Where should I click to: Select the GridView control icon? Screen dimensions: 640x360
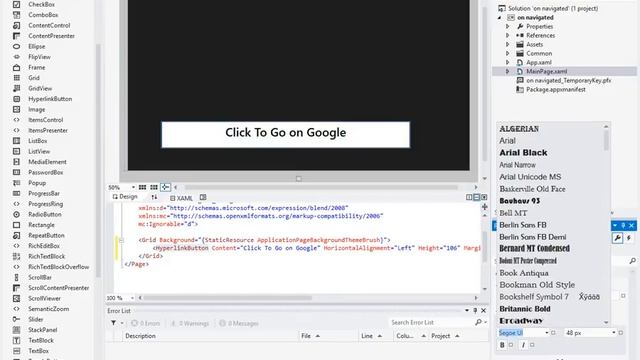[16, 89]
